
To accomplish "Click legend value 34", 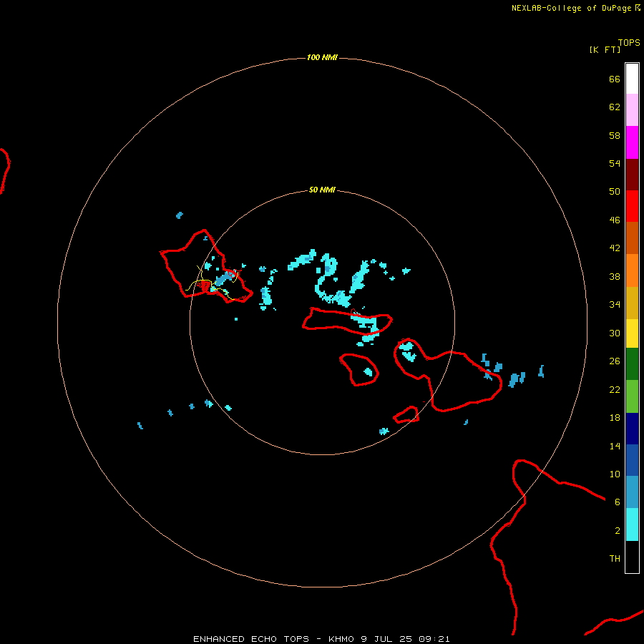I will coord(615,305).
